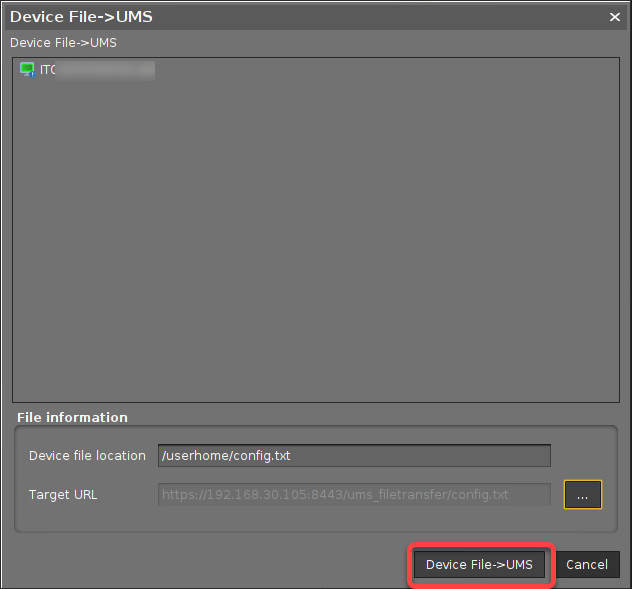Cancel the file transfer dialog
This screenshot has height=589, width=632.
(587, 564)
